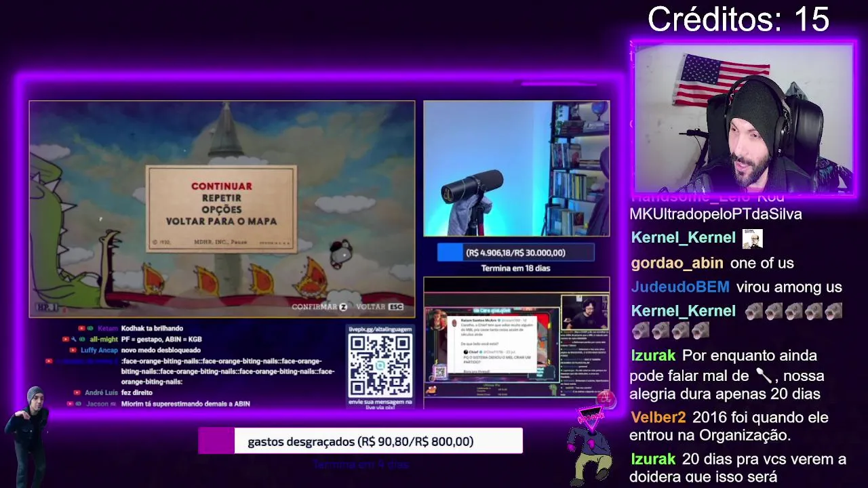This screenshot has width=868, height=488.
Task: Click username André Luís in chat
Action: pyautogui.click(x=101, y=392)
